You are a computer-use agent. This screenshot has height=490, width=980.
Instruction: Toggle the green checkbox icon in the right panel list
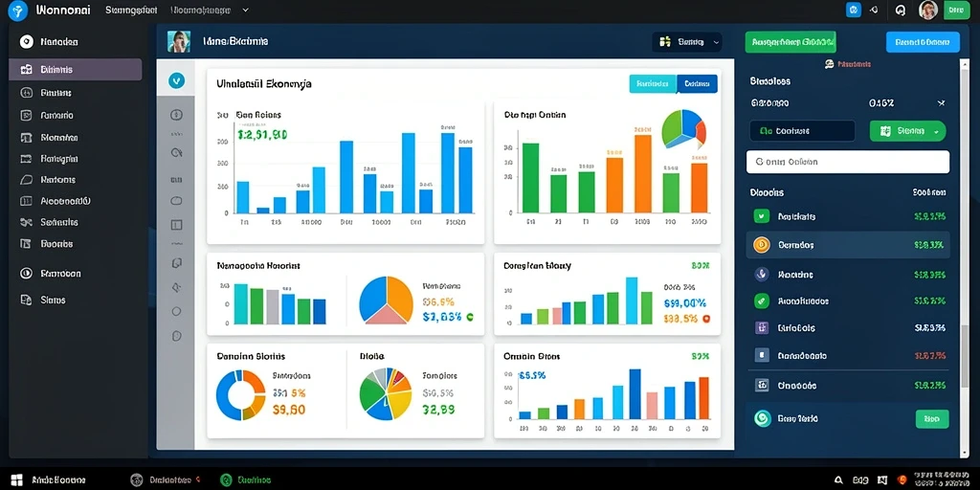761,216
